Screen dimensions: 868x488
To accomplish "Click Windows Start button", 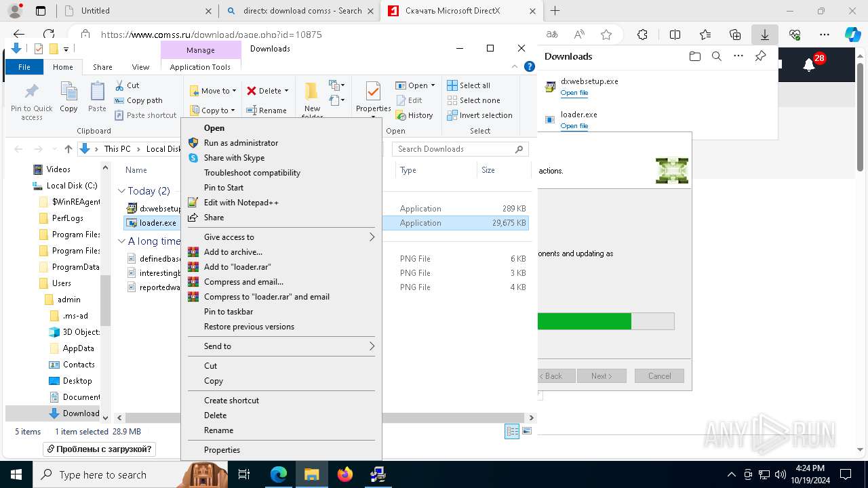I will click(x=16, y=474).
